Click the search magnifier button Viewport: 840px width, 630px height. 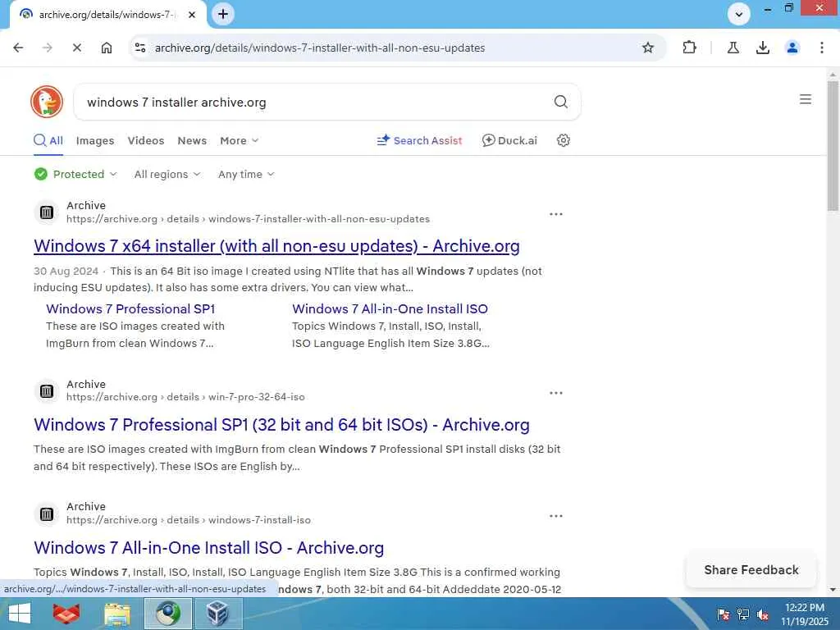(x=560, y=102)
